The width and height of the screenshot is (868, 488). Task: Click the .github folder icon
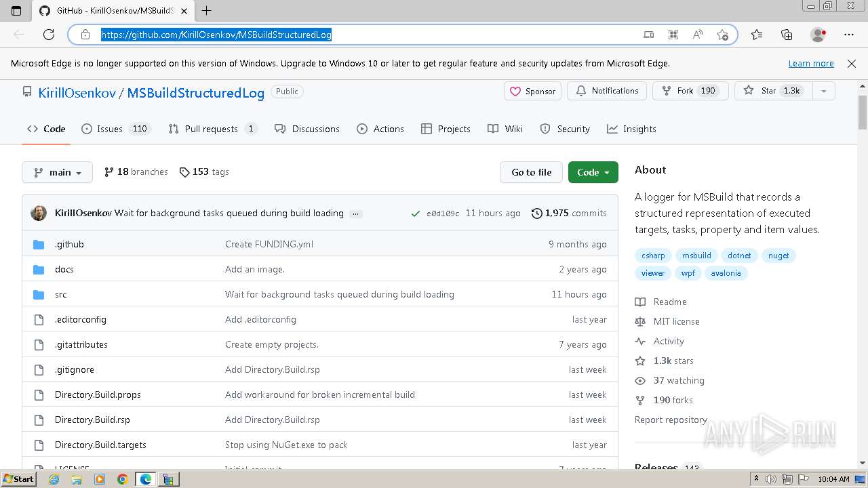(x=39, y=244)
